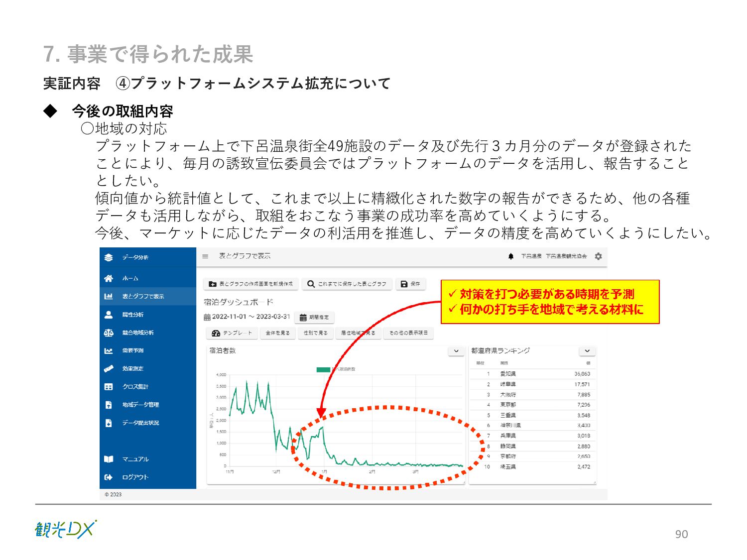Expand the 宿泊者数 panel dropdown chevron
747x560 pixels.
pos(456,351)
